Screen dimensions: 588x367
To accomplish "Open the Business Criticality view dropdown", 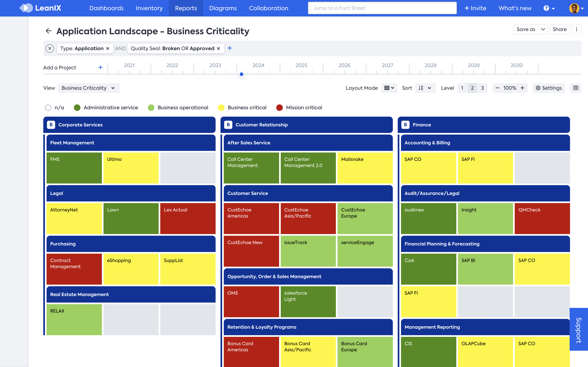I will pos(89,88).
